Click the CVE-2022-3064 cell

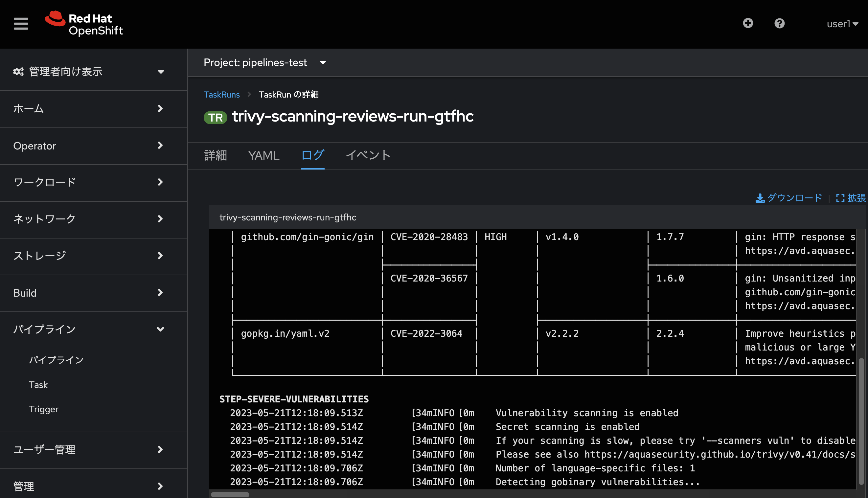[426, 333]
